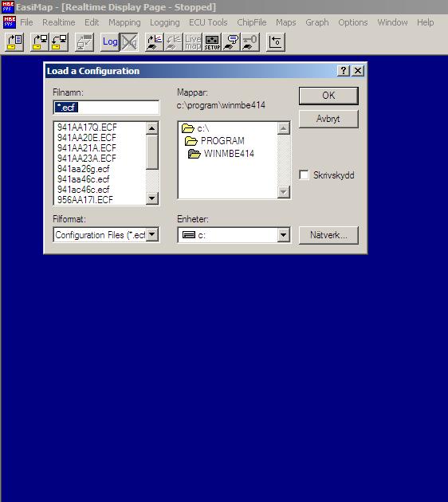Select file 941AA23A.ECF
The width and height of the screenshot is (448, 502).
coord(87,158)
